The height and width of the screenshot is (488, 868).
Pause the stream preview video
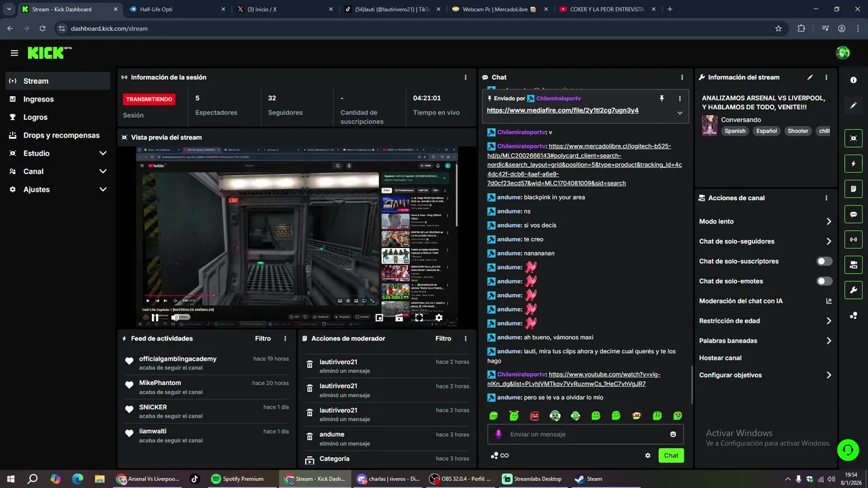[155, 317]
